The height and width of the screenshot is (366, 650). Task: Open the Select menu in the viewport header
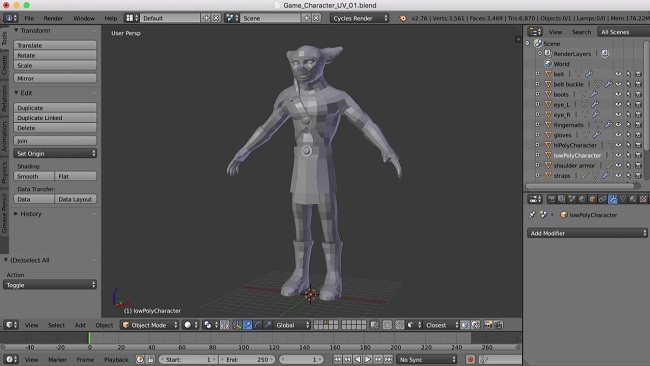(x=56, y=325)
